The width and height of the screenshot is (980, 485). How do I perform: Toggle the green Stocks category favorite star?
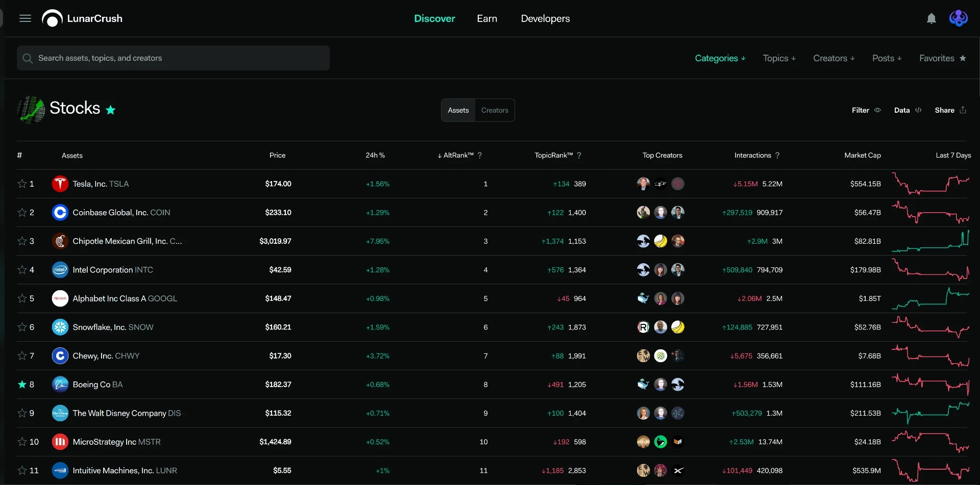click(x=110, y=110)
